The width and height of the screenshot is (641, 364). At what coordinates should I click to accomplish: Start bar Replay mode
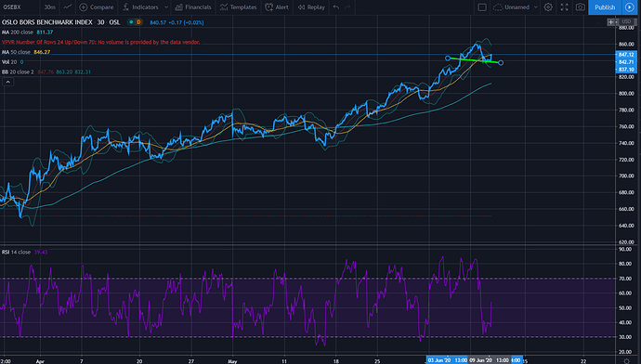(311, 6)
